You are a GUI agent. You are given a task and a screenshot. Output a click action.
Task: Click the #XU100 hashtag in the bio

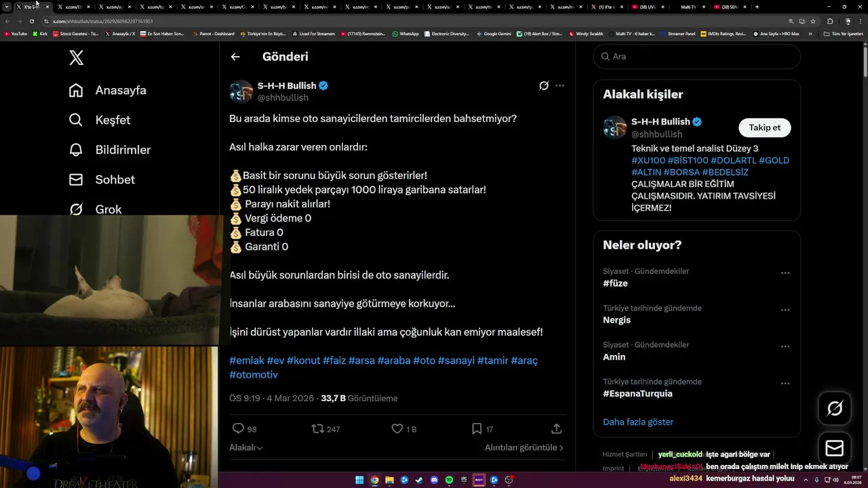click(648, 161)
